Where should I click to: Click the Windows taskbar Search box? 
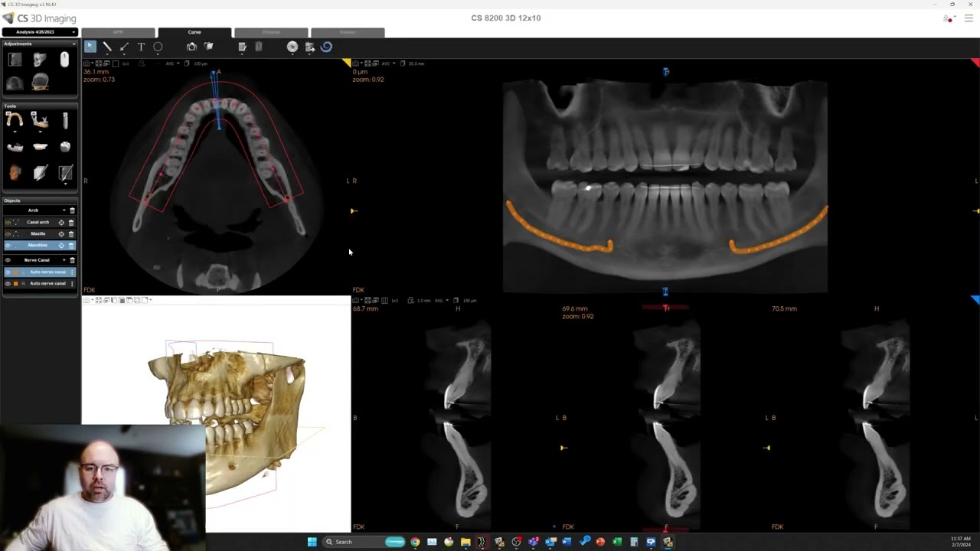click(364, 542)
